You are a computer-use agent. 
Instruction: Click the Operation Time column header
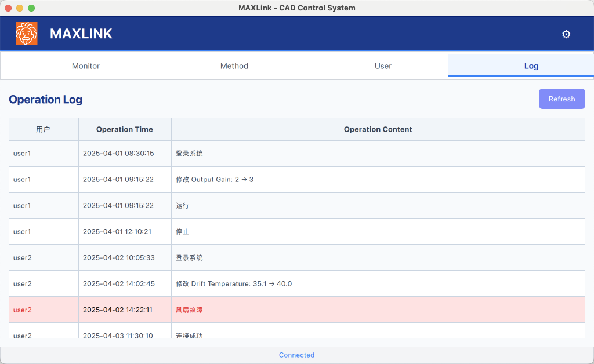pyautogui.click(x=125, y=129)
